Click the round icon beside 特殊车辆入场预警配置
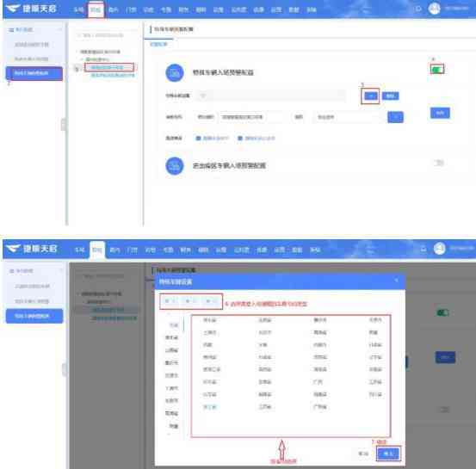Screen dimensions: 476x469 (x=175, y=73)
